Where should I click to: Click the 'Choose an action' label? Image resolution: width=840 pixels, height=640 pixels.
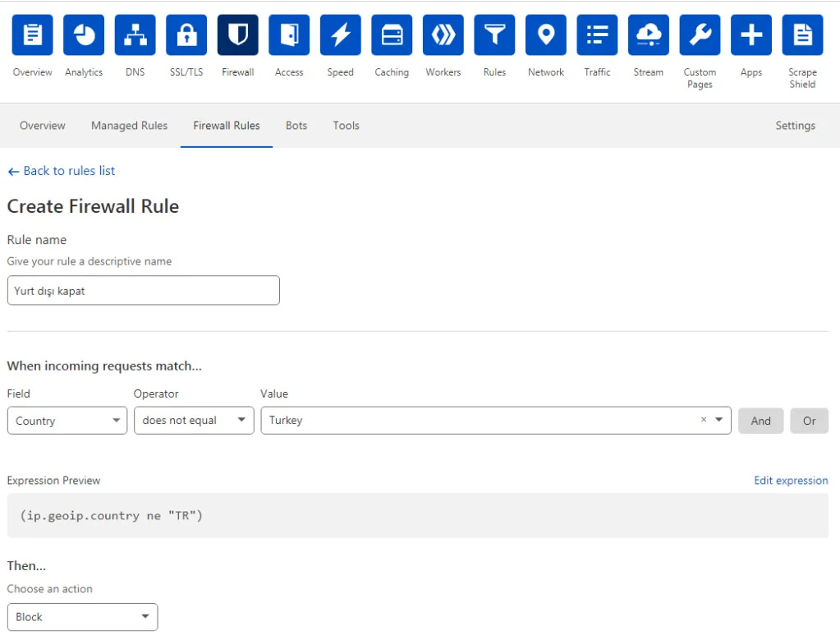(50, 589)
